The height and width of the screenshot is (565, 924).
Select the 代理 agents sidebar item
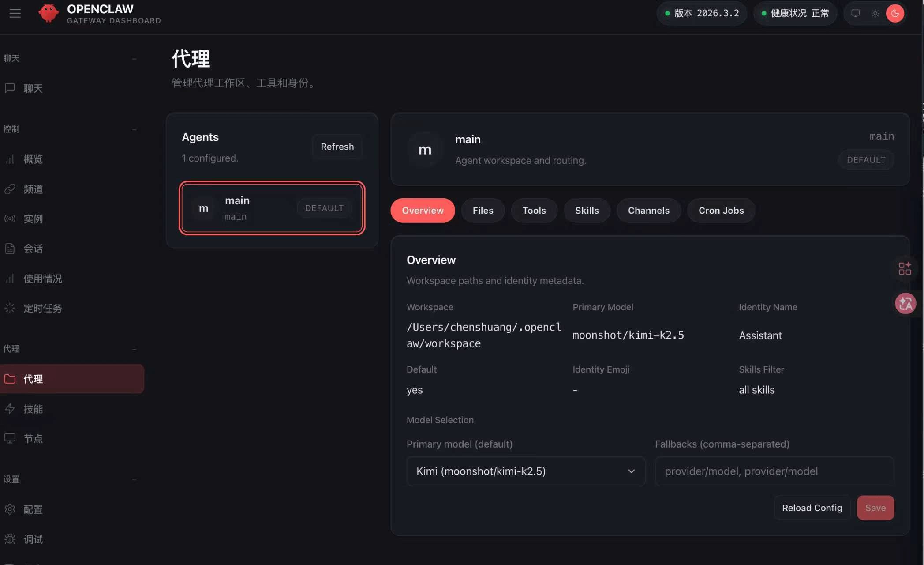click(x=72, y=379)
